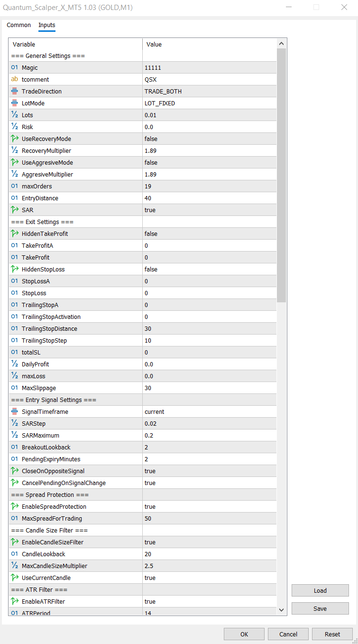Image resolution: width=358 pixels, height=644 pixels.
Task: Toggle HiddenStopLoss false value
Action: 210,270
